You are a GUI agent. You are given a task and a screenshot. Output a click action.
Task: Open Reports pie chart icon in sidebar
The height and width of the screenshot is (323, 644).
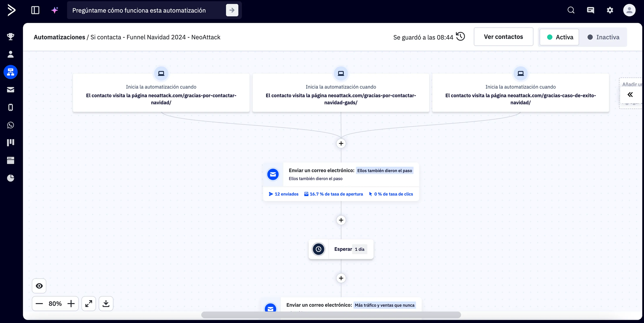(x=10, y=178)
